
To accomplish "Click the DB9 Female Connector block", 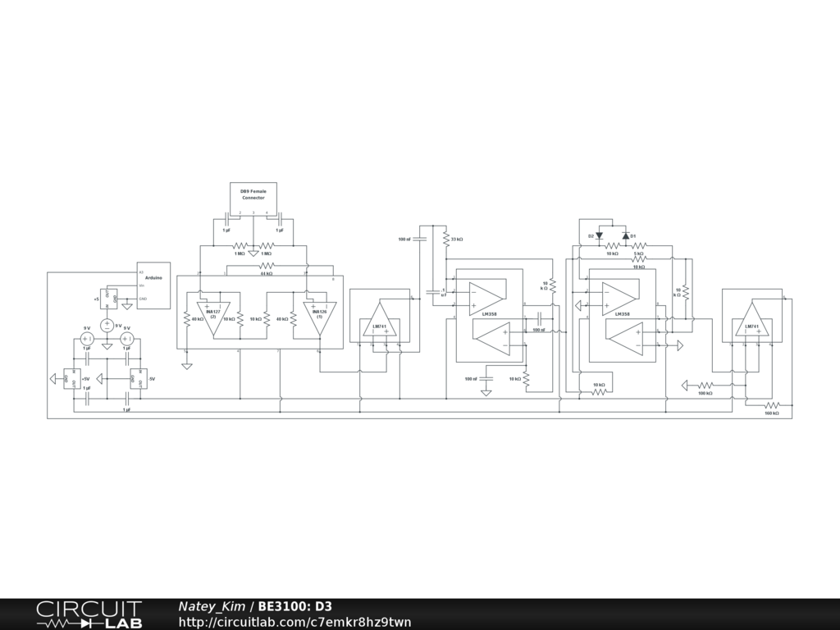I will (x=253, y=195).
